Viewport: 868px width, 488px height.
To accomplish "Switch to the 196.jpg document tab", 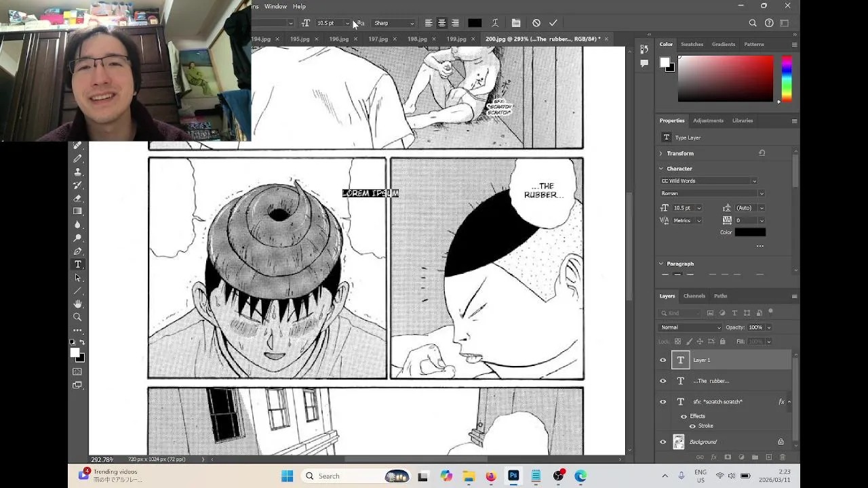I will point(338,39).
